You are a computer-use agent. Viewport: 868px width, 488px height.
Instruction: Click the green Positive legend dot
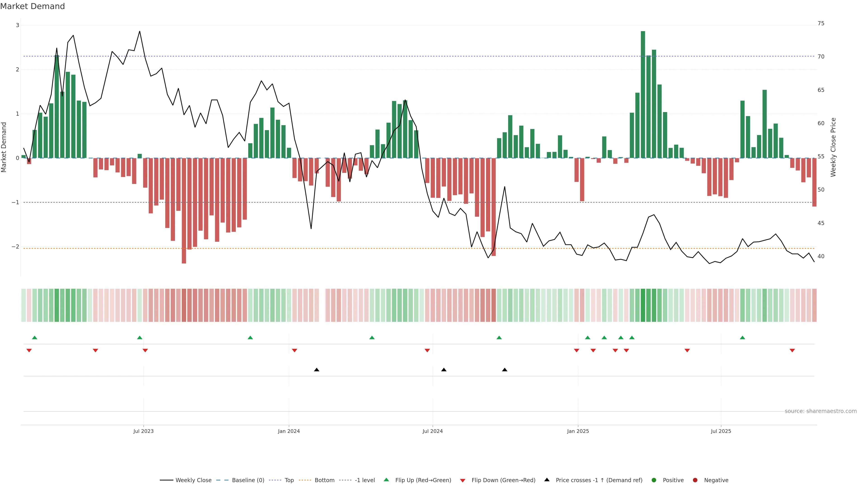[654, 480]
